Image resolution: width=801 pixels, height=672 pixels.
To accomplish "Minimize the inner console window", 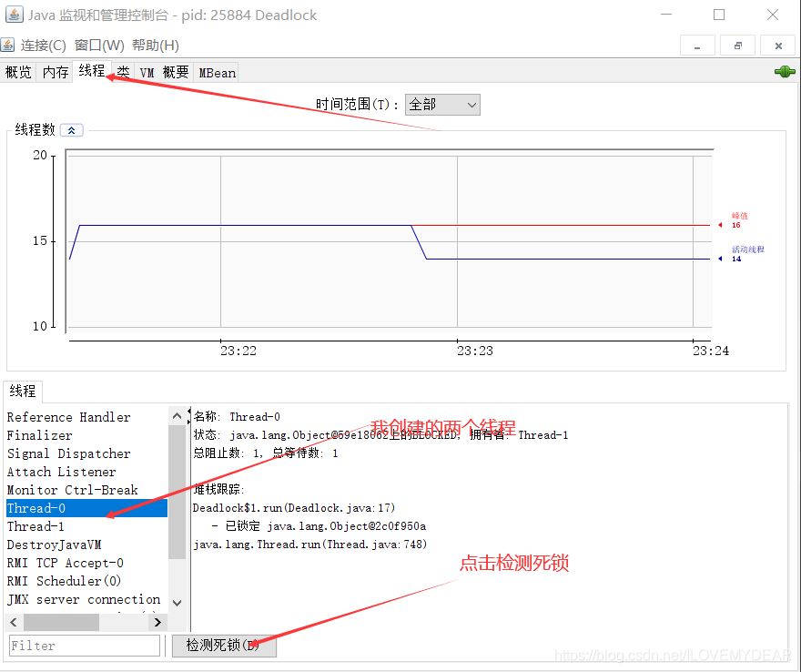I will pyautogui.click(x=697, y=46).
